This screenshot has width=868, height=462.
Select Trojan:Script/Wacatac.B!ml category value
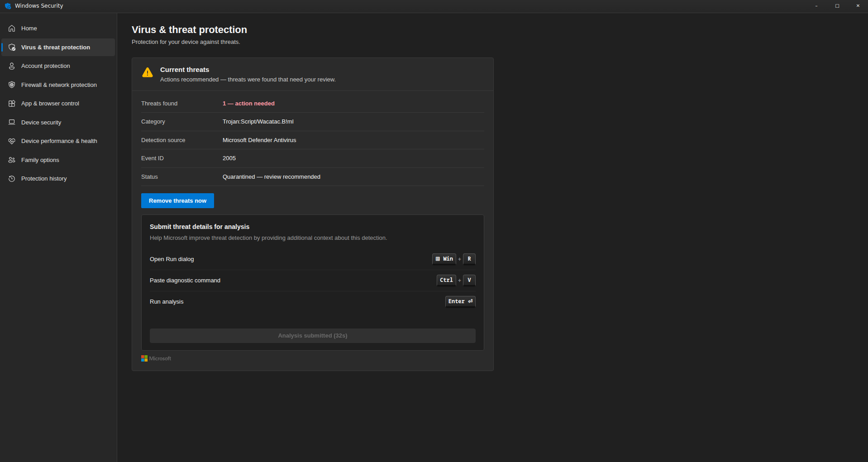(258, 122)
